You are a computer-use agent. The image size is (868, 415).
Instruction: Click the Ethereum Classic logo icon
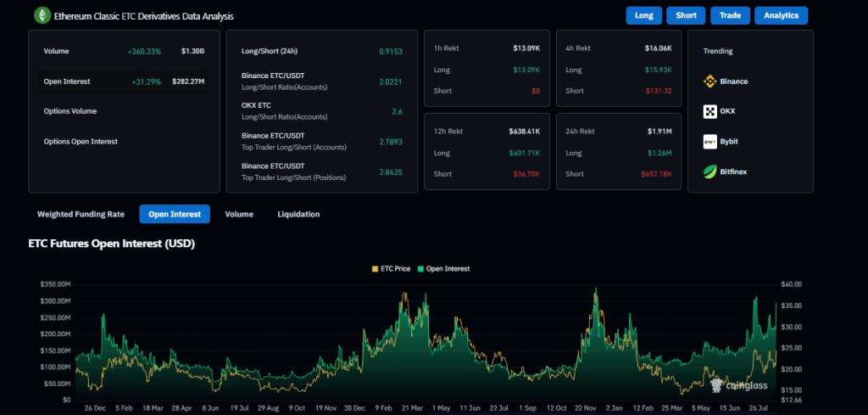click(42, 15)
